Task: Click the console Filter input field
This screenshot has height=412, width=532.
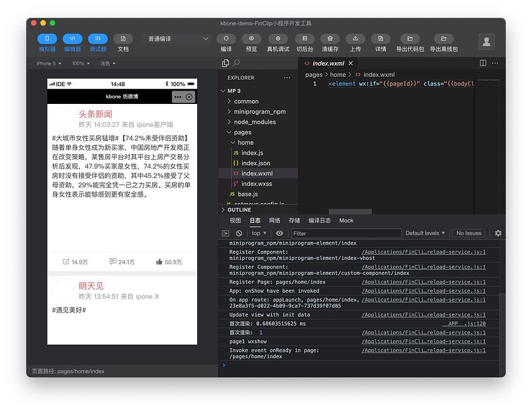Action: pos(346,233)
